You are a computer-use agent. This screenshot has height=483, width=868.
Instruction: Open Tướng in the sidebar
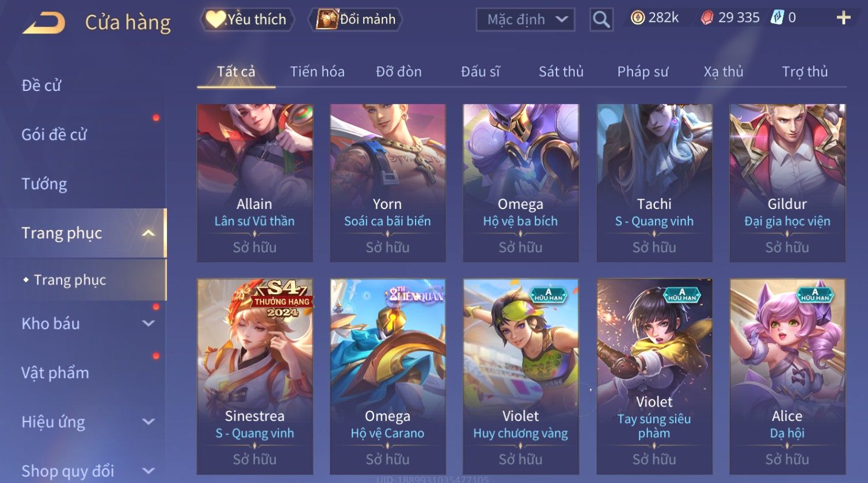point(44,184)
